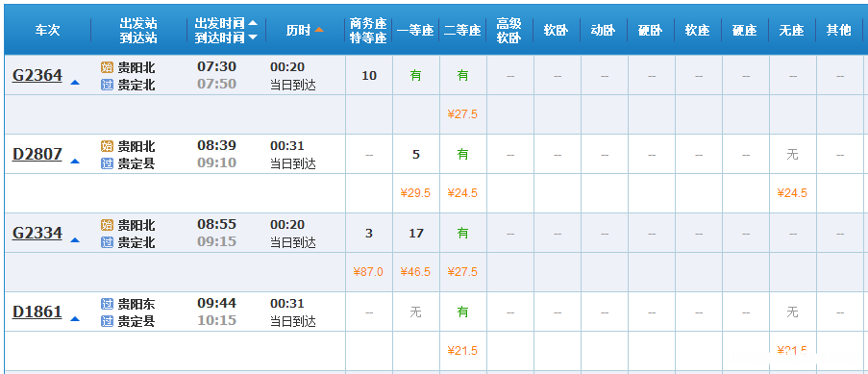
Task: Click G2364 second class price ¥27.5
Action: [462, 114]
